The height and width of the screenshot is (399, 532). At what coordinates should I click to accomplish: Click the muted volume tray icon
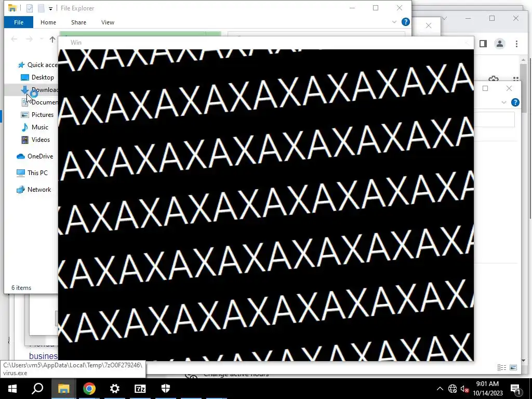tap(464, 389)
